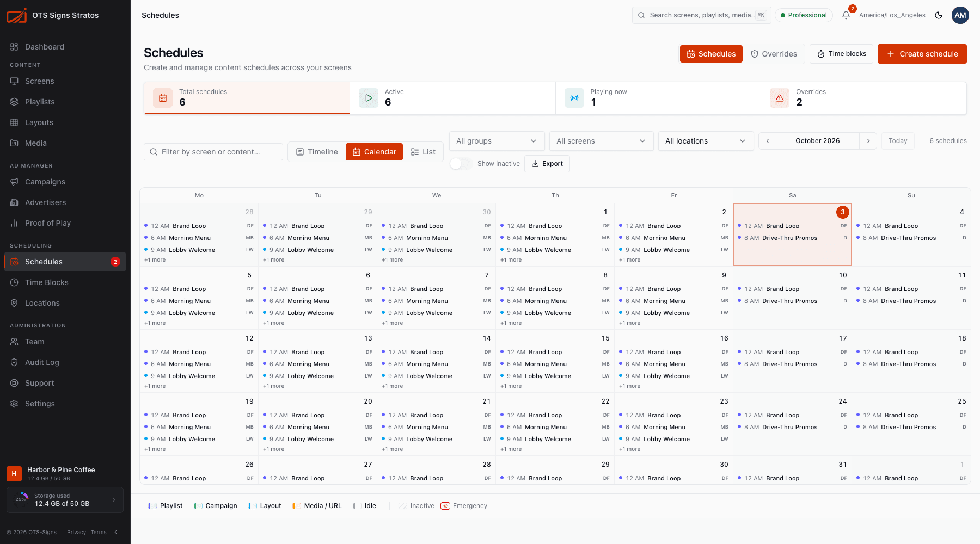Open Advertisers in the sidebar
This screenshot has width=980, height=544.
65,202
